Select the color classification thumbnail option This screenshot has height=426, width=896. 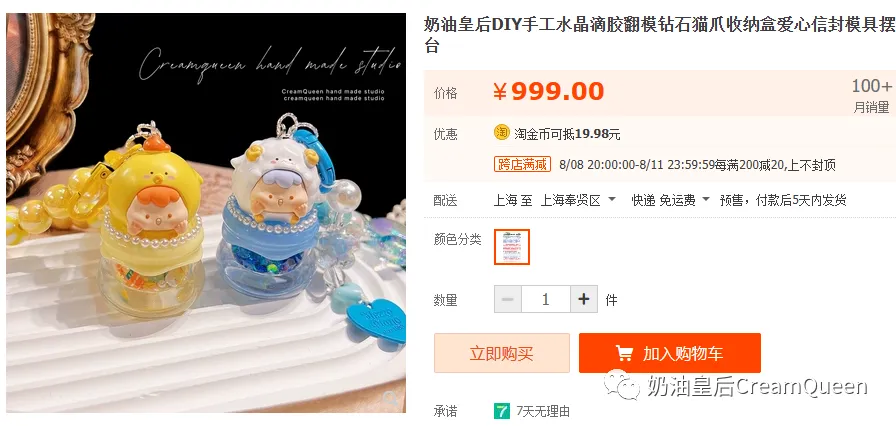point(512,247)
